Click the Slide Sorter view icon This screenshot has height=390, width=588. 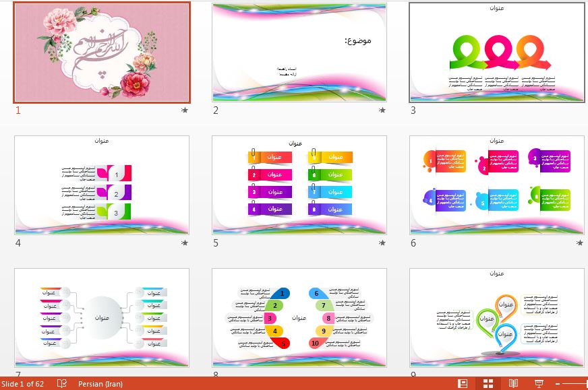tap(488, 383)
